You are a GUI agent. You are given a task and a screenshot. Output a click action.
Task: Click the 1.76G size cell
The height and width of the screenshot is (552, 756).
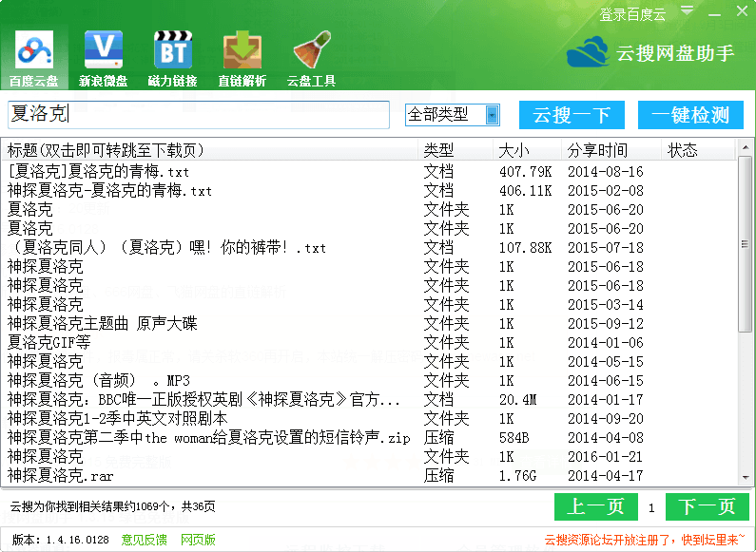517,476
